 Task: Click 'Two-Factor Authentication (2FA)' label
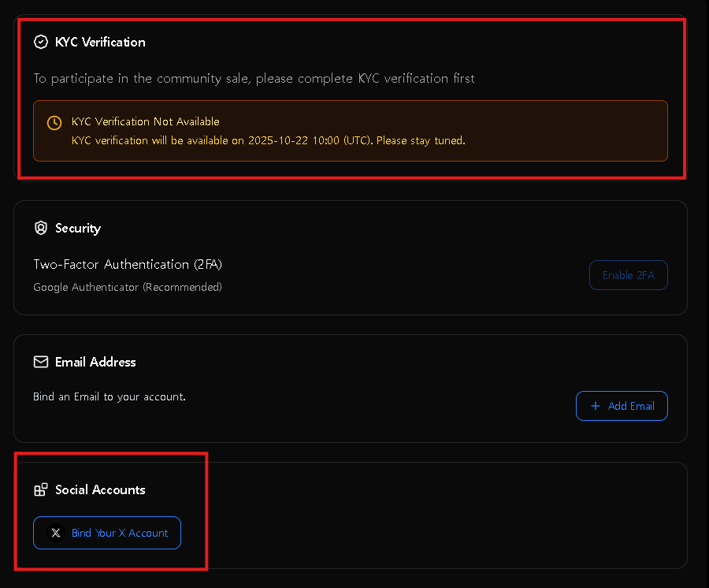pyautogui.click(x=128, y=264)
